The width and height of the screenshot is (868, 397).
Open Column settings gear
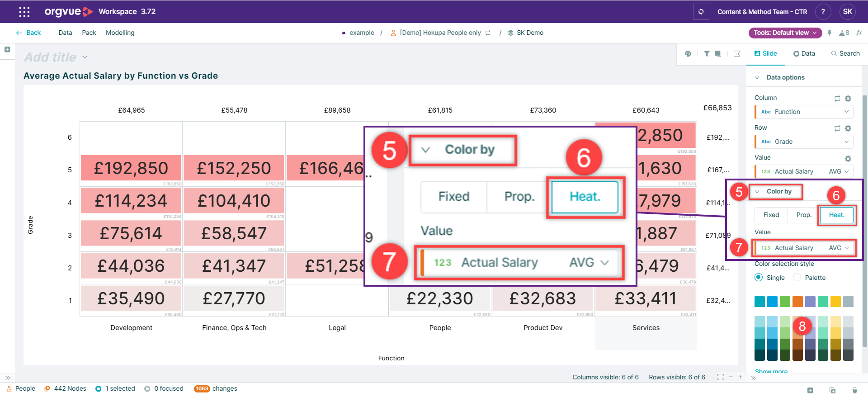pyautogui.click(x=848, y=98)
